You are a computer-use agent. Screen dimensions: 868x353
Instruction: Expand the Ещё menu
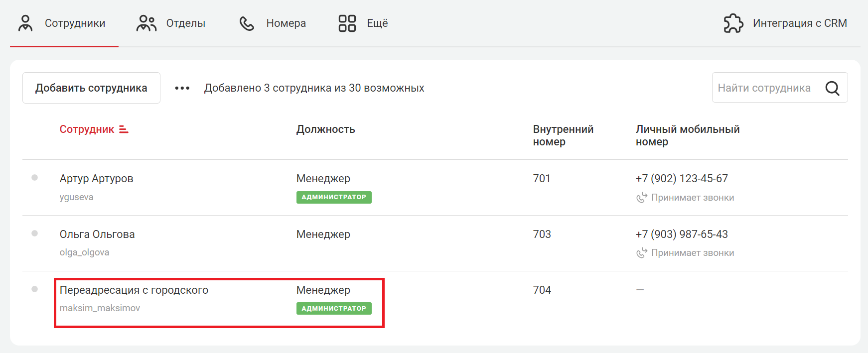click(x=377, y=23)
